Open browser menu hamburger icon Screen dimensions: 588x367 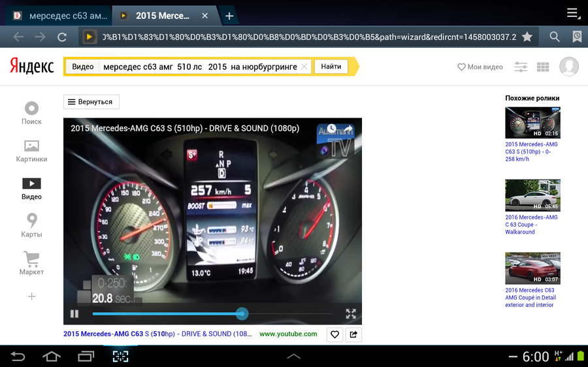coord(574,14)
